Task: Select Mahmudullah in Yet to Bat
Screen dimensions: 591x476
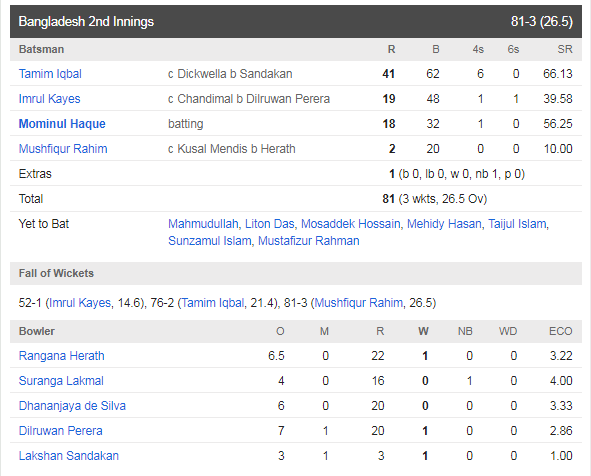Action: [203, 224]
